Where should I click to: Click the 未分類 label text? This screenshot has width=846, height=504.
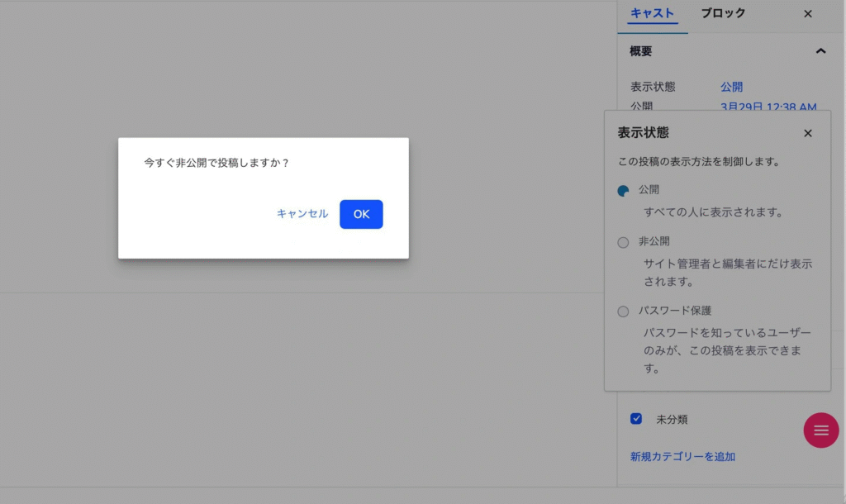point(672,420)
